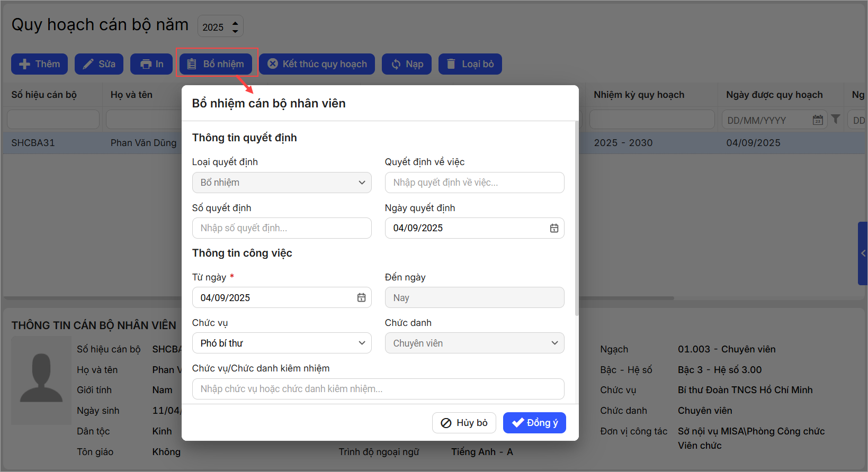Cancel with the Hủy bỏ button
868x472 pixels.
coord(464,423)
